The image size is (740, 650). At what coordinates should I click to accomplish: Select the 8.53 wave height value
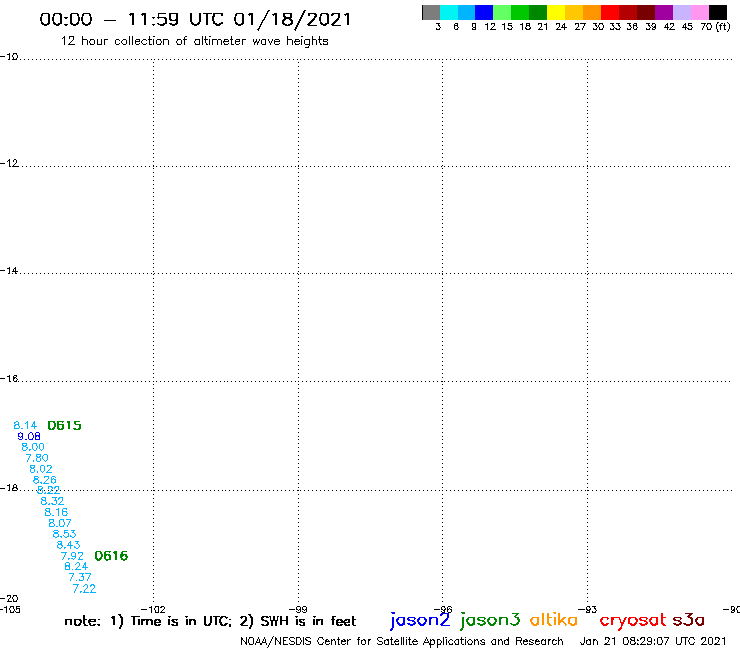point(64,534)
